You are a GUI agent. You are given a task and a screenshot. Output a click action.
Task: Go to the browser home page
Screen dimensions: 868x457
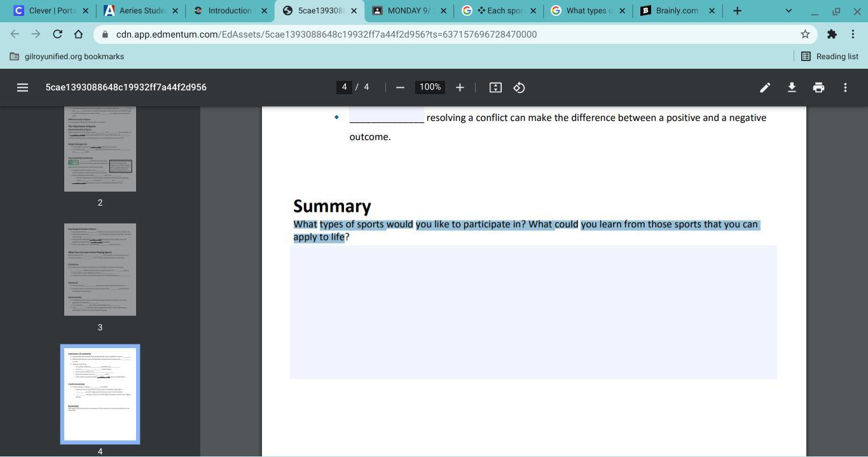[x=78, y=34]
